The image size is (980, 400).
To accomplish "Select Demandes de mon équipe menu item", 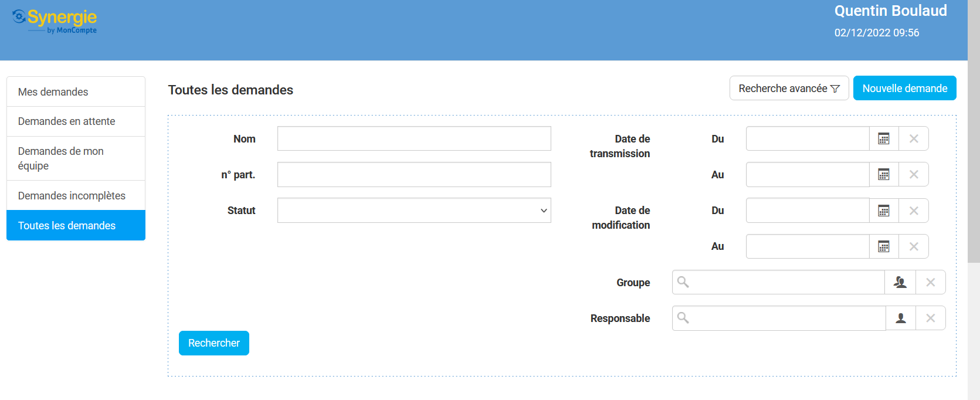I will click(76, 158).
